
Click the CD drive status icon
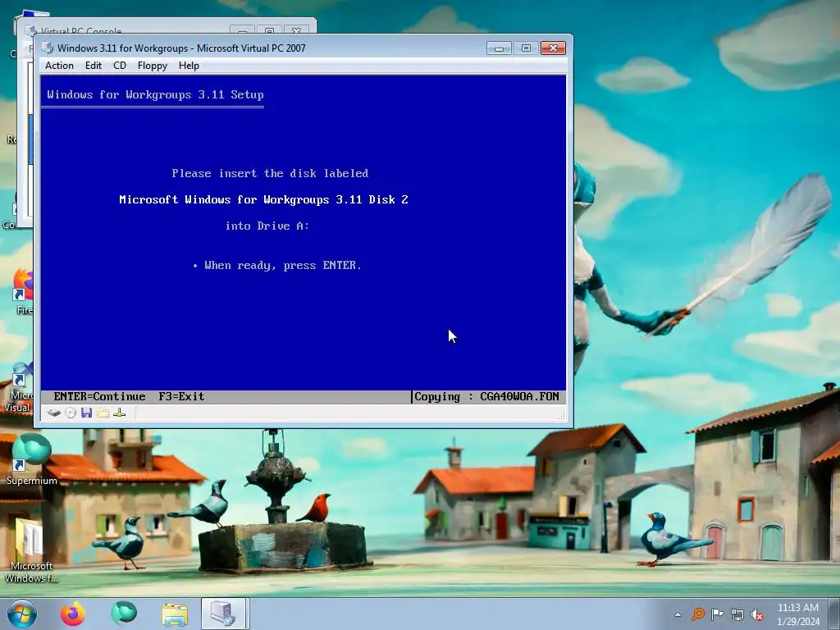(71, 413)
